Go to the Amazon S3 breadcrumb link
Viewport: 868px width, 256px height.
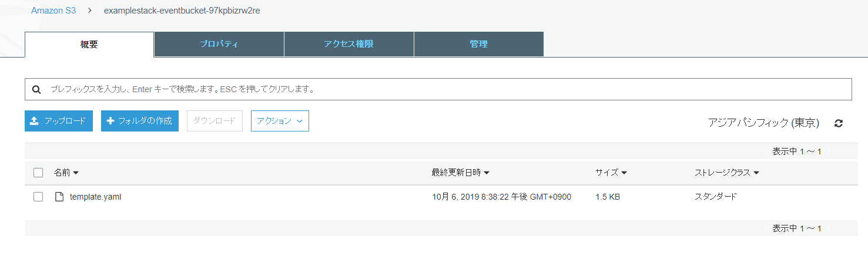[x=53, y=11]
